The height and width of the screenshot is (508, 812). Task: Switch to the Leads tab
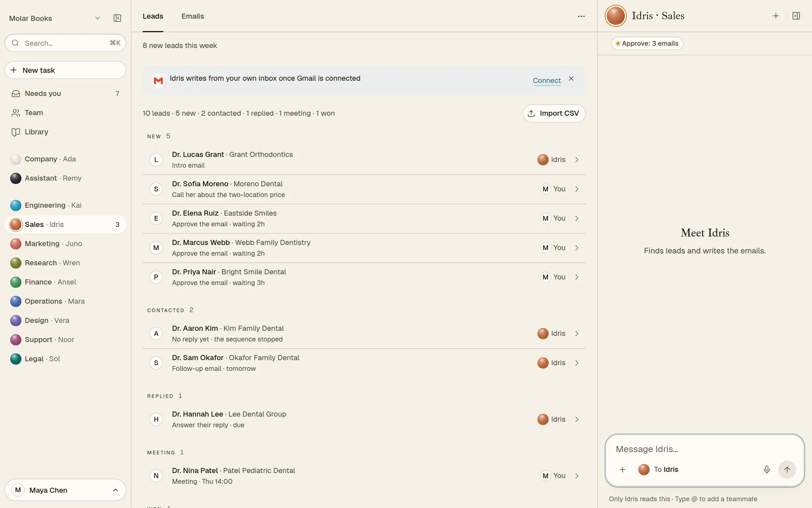153,16
